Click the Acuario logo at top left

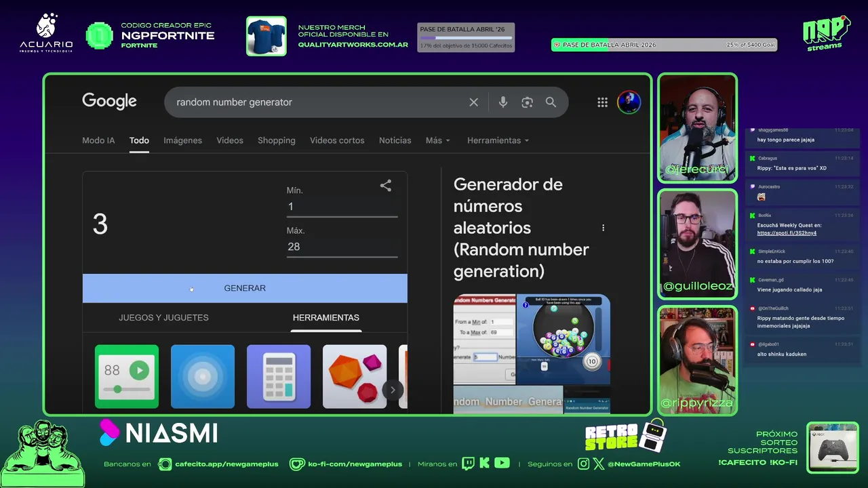tap(46, 33)
